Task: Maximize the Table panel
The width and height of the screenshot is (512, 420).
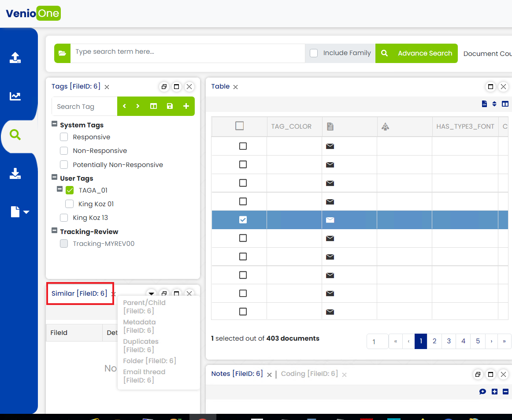Action: (490, 86)
